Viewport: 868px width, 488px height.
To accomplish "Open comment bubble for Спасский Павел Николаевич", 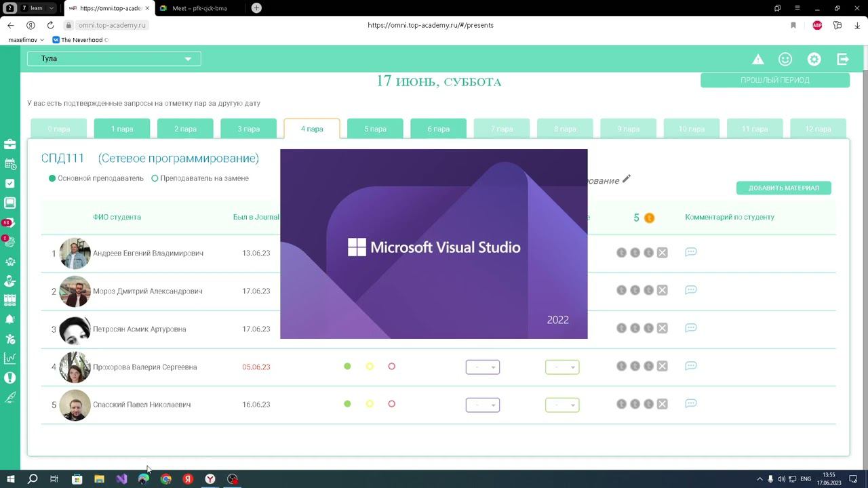I will click(691, 403).
